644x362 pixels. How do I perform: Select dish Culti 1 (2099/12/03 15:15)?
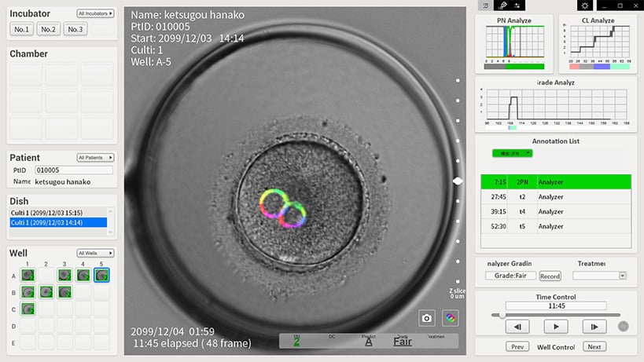click(x=57, y=213)
